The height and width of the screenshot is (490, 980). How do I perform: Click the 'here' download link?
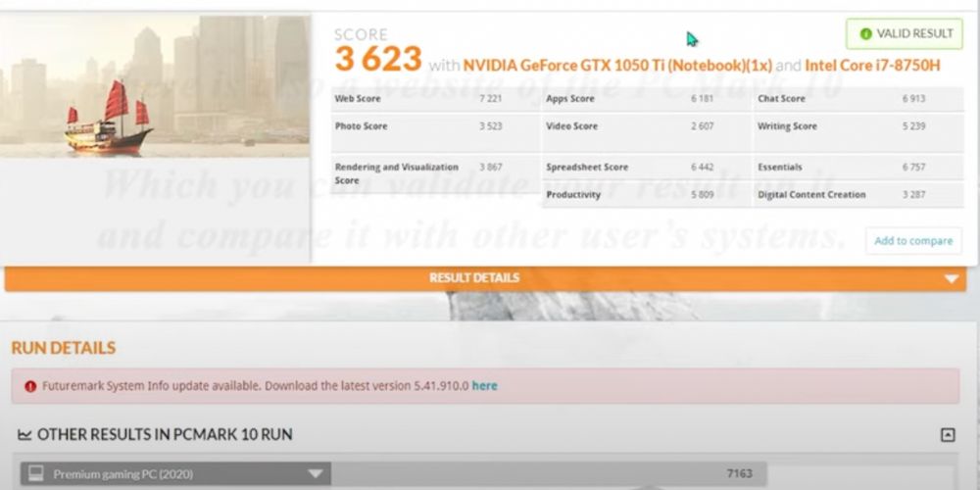coord(484,385)
